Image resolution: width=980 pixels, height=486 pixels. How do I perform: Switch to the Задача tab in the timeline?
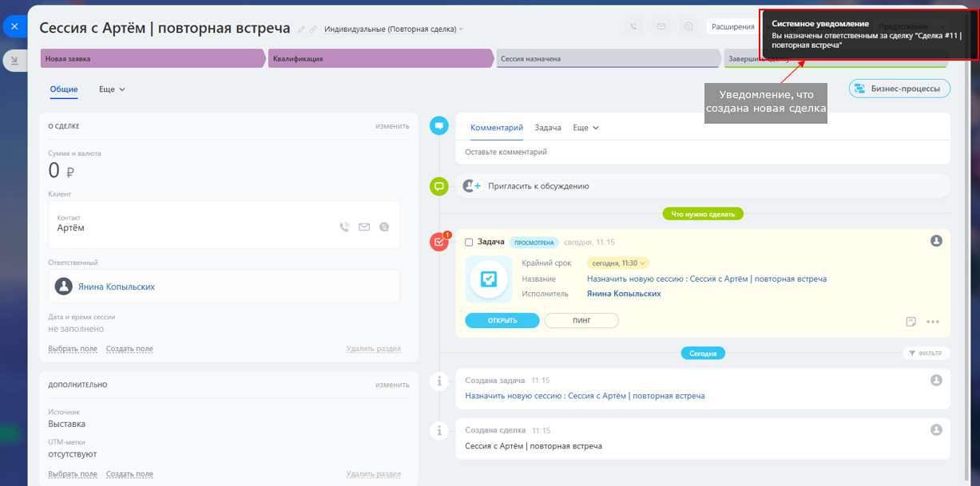click(547, 128)
